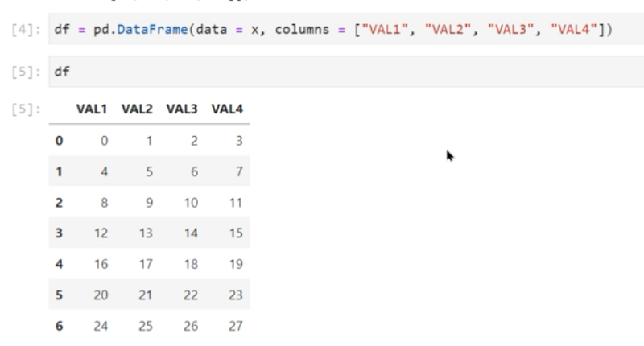Click the cell with value 13
The width and height of the screenshot is (644, 346).
(x=146, y=234)
